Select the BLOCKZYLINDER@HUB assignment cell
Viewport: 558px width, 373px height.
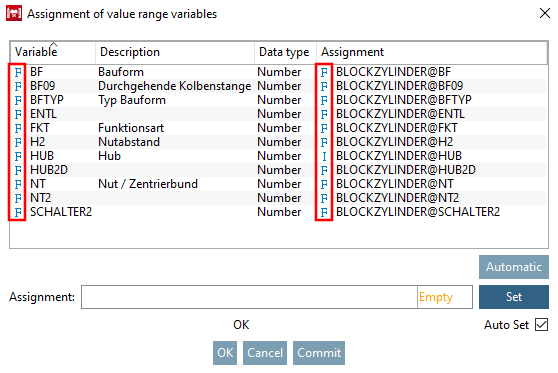pos(399,156)
